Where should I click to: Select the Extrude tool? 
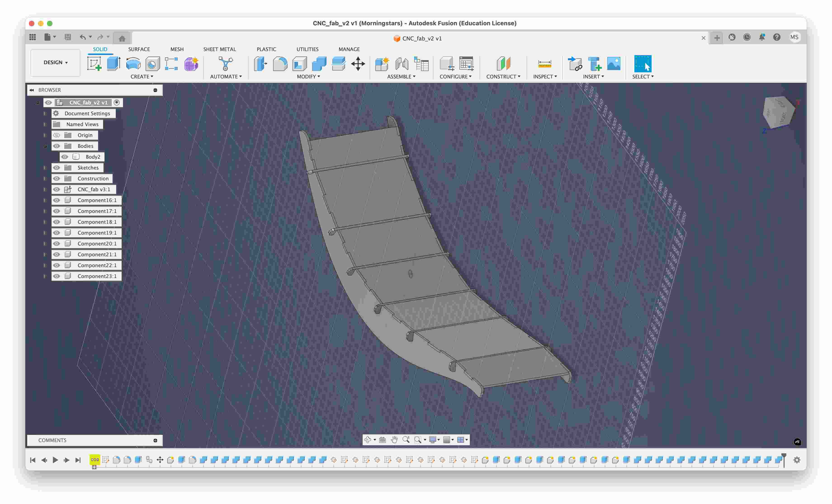[114, 64]
